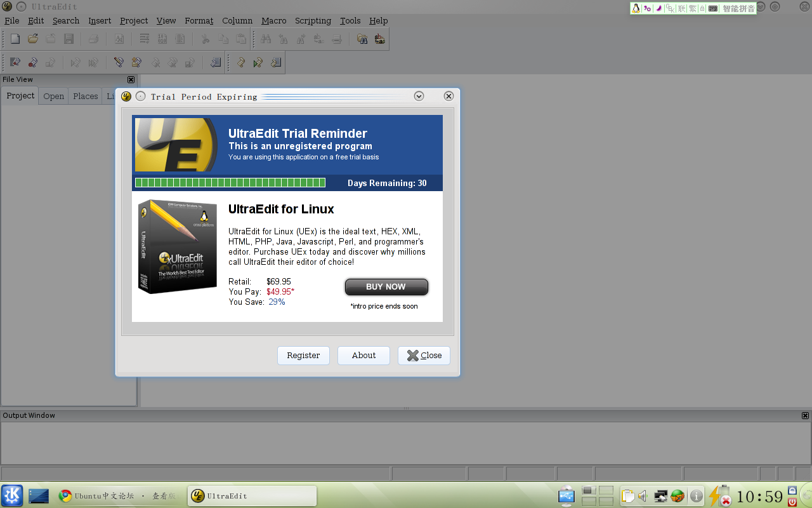Viewport: 812px width, 508px height.
Task: Click the device notifier USB icon
Action: (x=566, y=495)
